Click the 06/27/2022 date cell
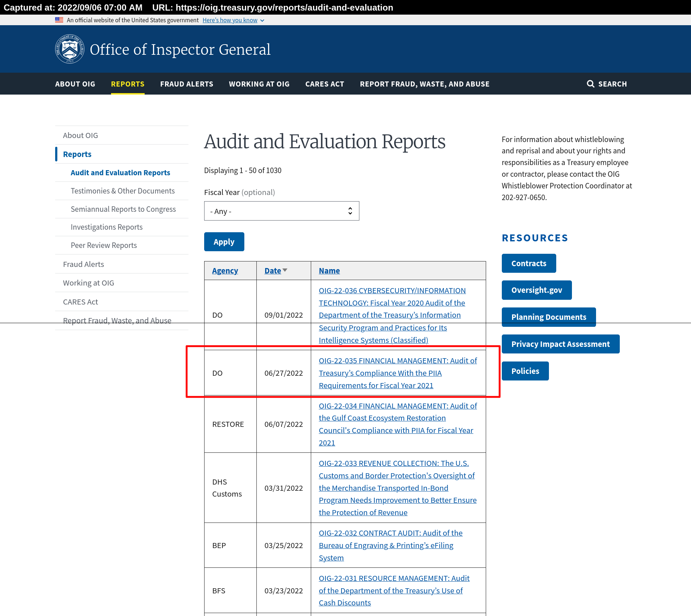Image resolution: width=691 pixels, height=616 pixels. [284, 373]
